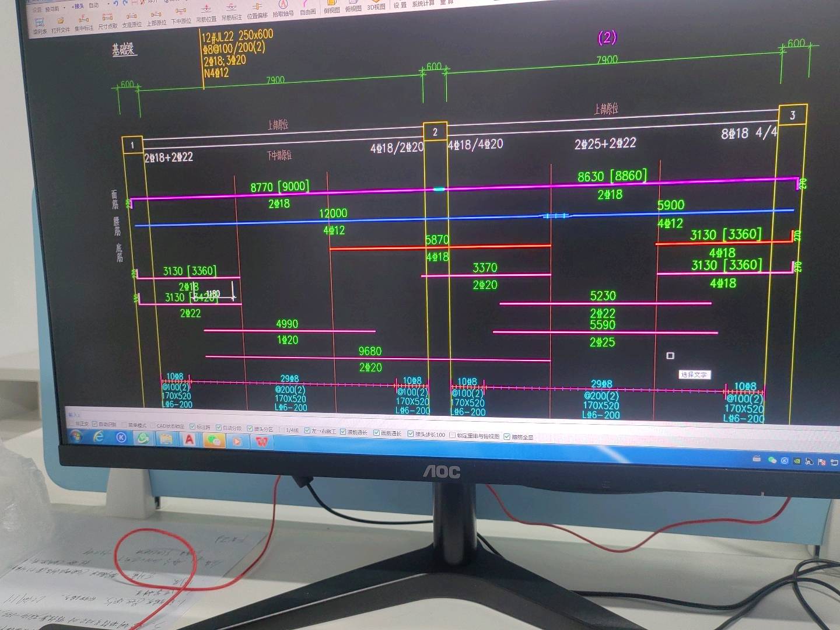Click the WeChat system tray icon
Image resolution: width=840 pixels, height=630 pixels.
[x=772, y=460]
